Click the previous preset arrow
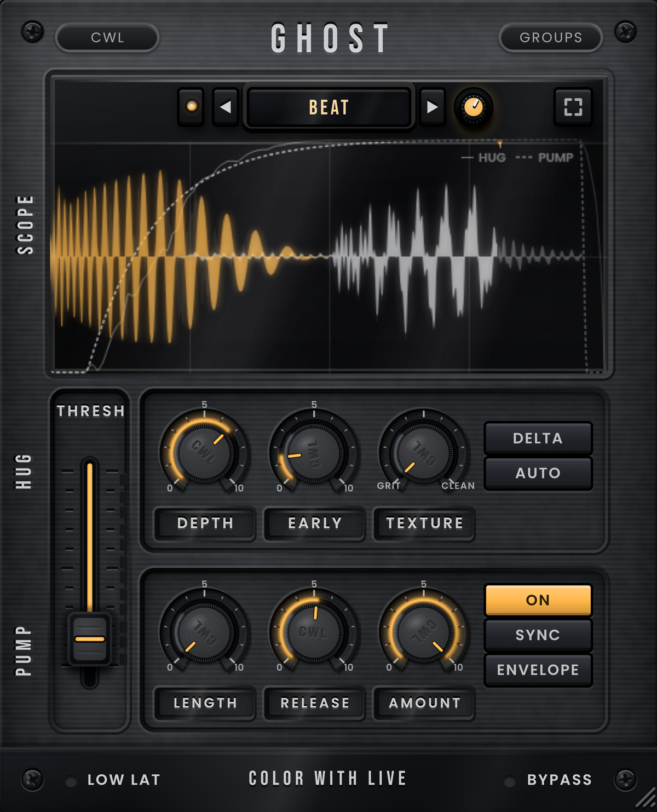657x812 pixels. (x=225, y=107)
